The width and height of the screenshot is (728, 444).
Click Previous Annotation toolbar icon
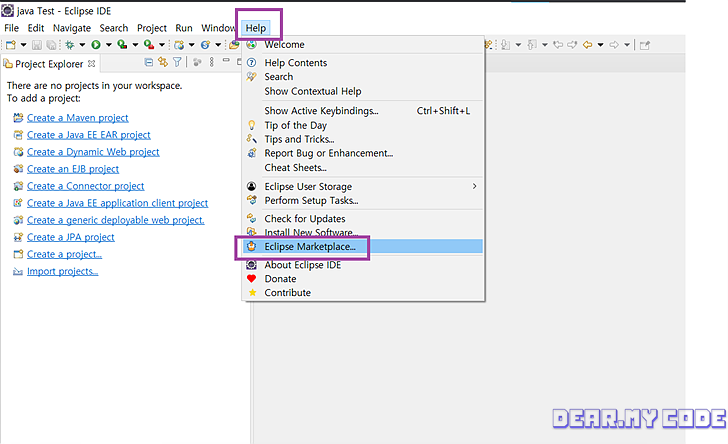click(x=532, y=45)
